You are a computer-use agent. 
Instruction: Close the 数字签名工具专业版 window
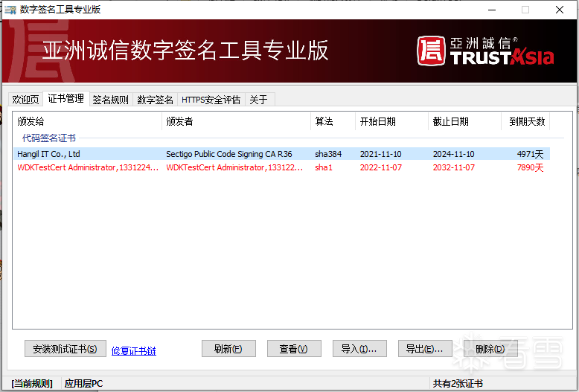tap(560, 10)
